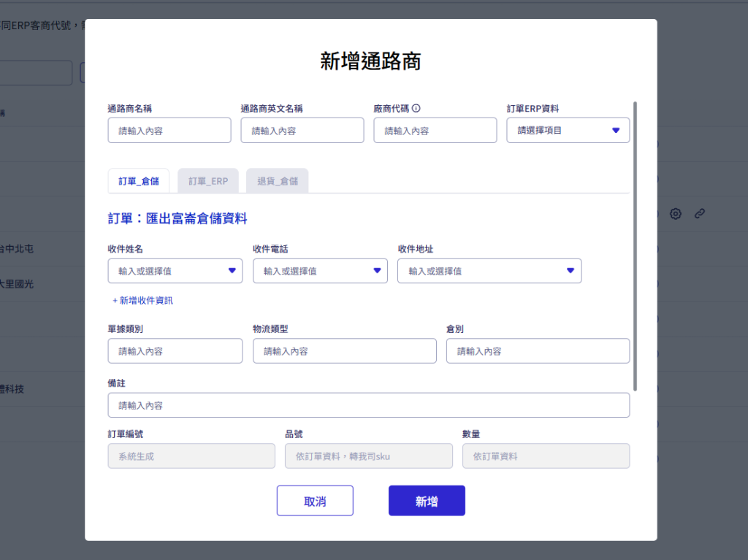Select the 訂單_倉儲 tab
Screen dimensions: 748x560
tap(139, 181)
